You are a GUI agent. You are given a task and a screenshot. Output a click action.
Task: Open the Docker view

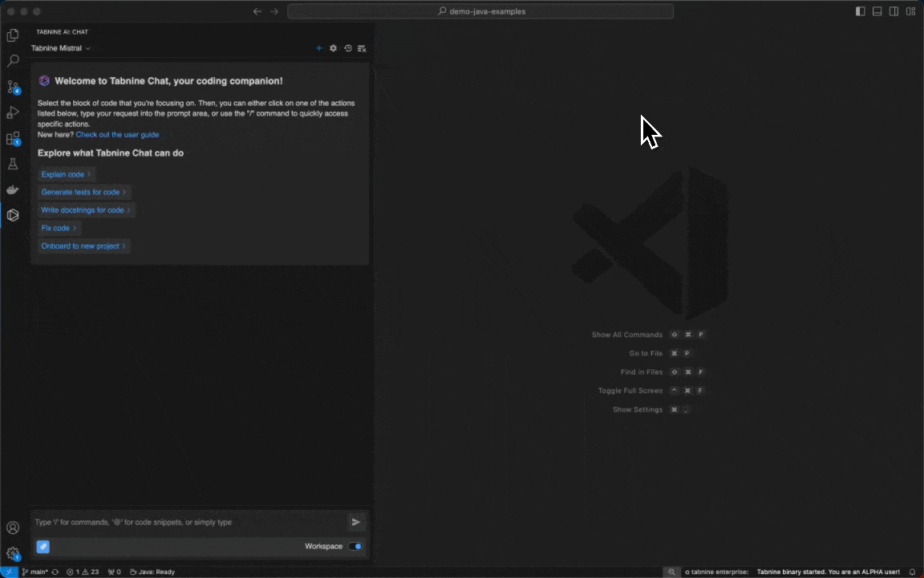click(x=12, y=189)
